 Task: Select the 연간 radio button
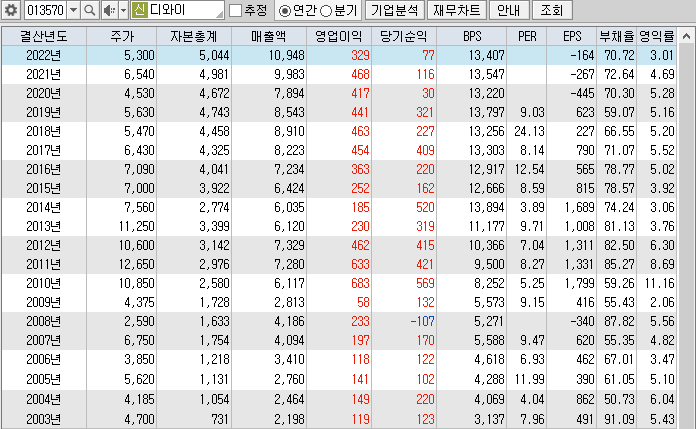pyautogui.click(x=285, y=11)
